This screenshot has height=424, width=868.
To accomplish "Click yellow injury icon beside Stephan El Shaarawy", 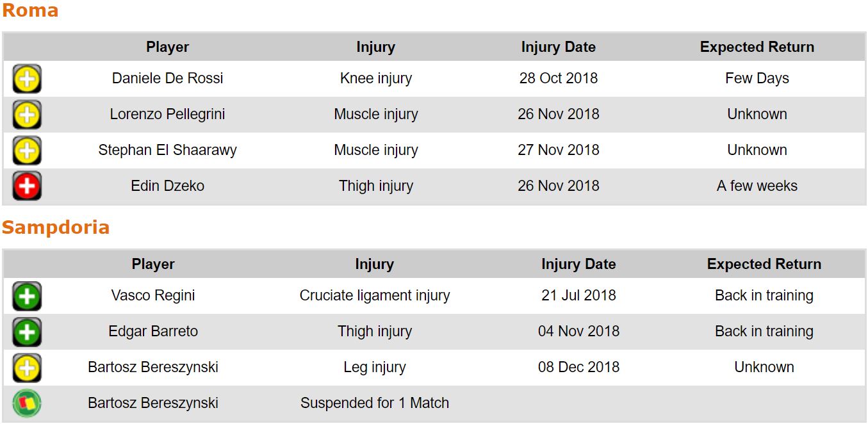I will click(27, 151).
